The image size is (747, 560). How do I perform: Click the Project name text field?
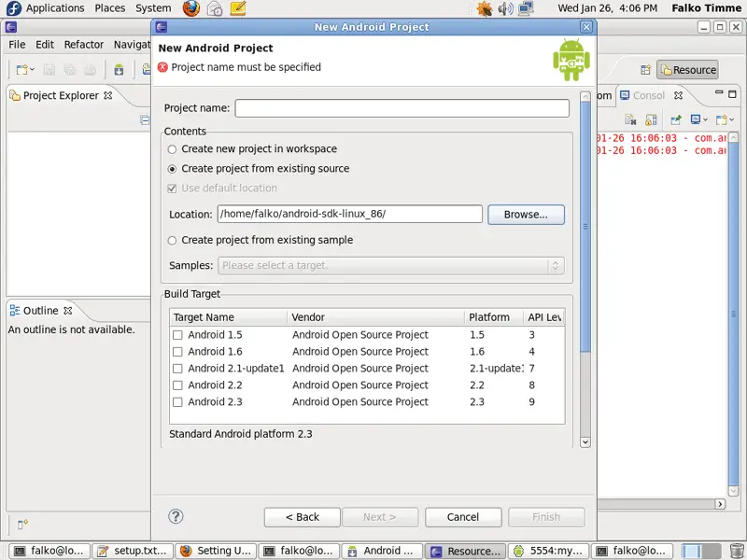pyautogui.click(x=402, y=108)
